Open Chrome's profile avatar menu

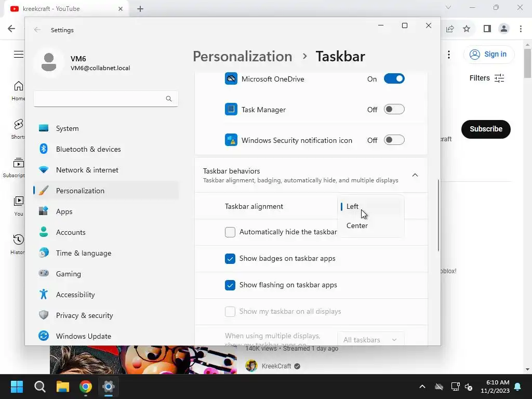tap(504, 29)
